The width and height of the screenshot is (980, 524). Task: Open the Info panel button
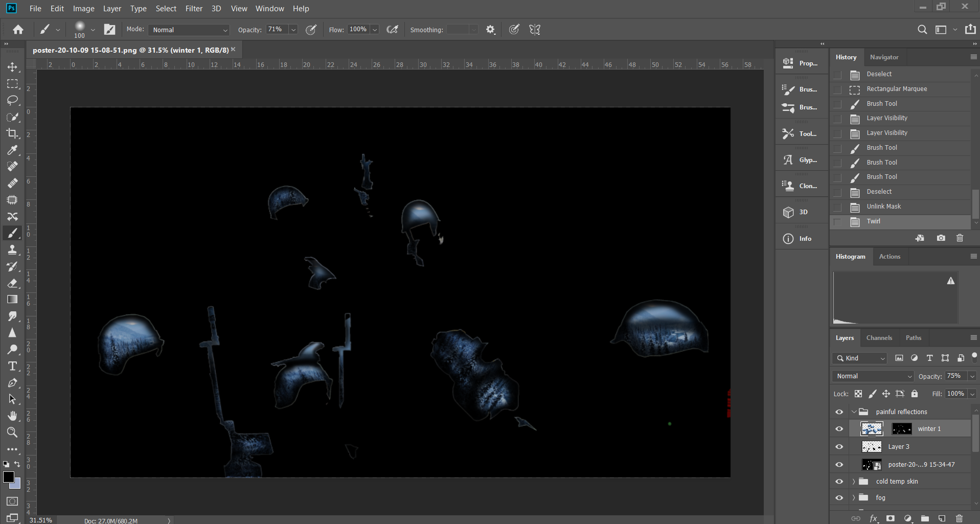801,239
